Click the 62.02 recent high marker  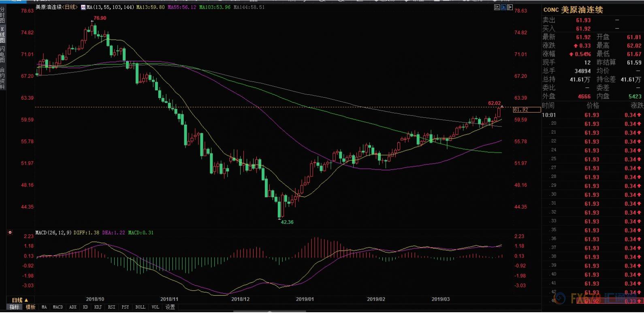495,103
